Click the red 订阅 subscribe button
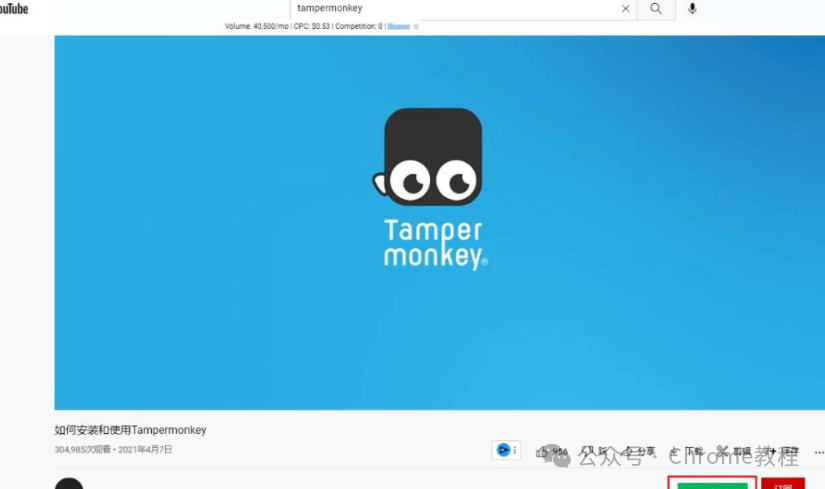 tap(783, 484)
